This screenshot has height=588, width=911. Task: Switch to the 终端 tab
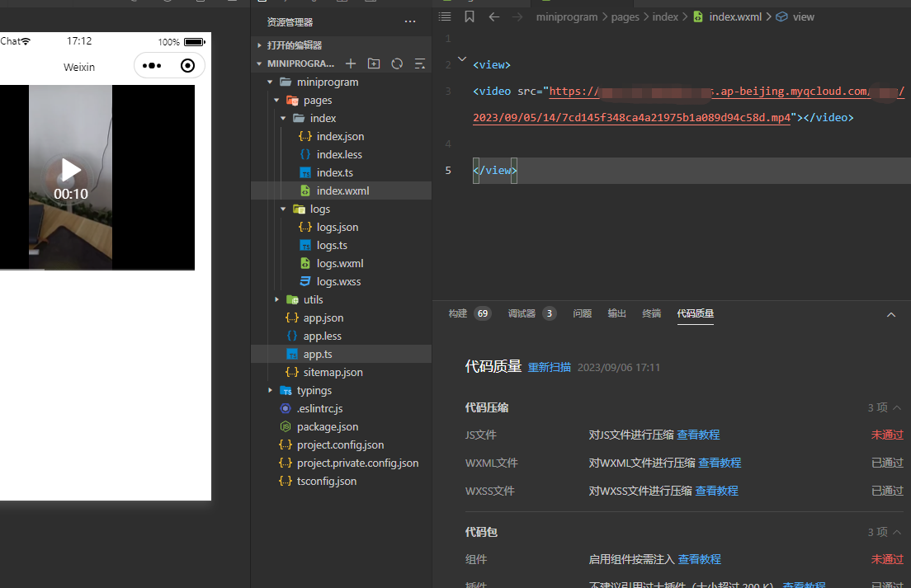[x=651, y=313]
